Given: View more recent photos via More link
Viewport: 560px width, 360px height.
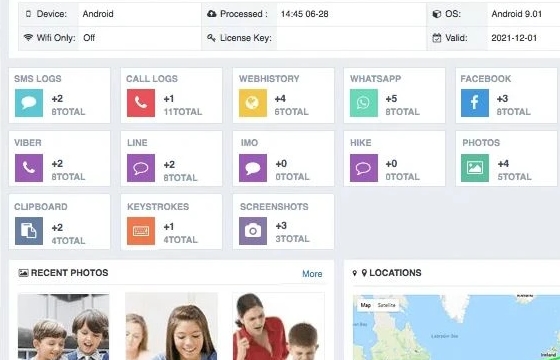Looking at the screenshot, I should click(x=312, y=274).
